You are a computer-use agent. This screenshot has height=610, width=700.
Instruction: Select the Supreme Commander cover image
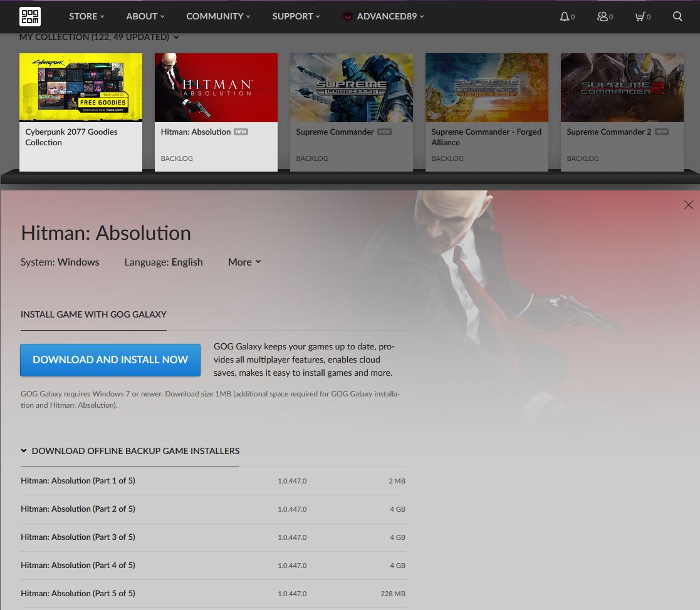tap(352, 88)
